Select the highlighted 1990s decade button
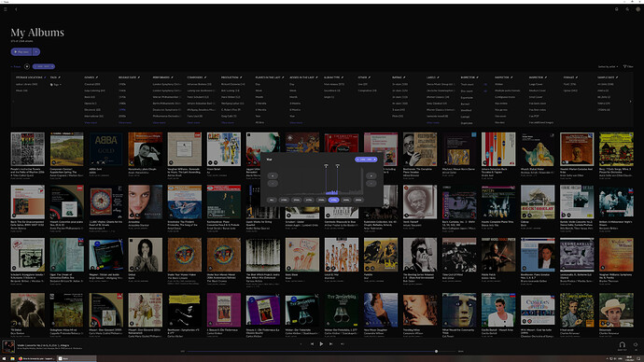The image size is (644, 362). click(333, 200)
